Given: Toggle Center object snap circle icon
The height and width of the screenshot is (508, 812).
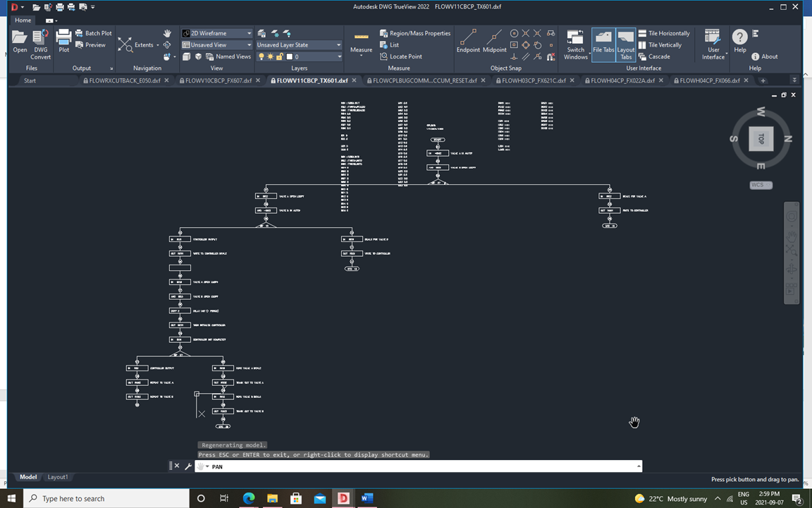Looking at the screenshot, I should [x=514, y=33].
